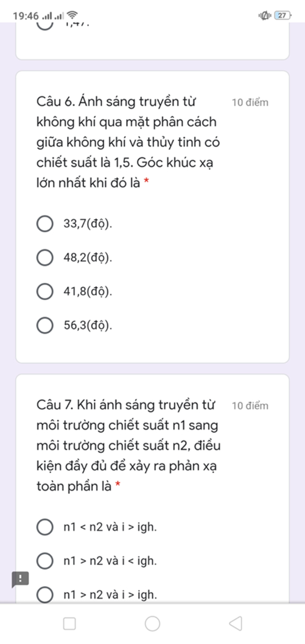Tap the 10 điểm label of Câu 6
The width and height of the screenshot is (305, 644).
click(250, 103)
